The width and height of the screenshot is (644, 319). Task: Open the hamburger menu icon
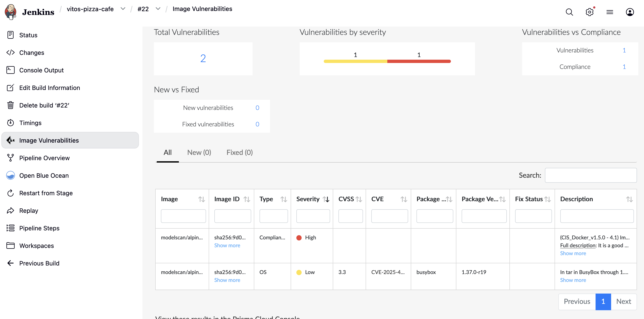[x=610, y=12]
